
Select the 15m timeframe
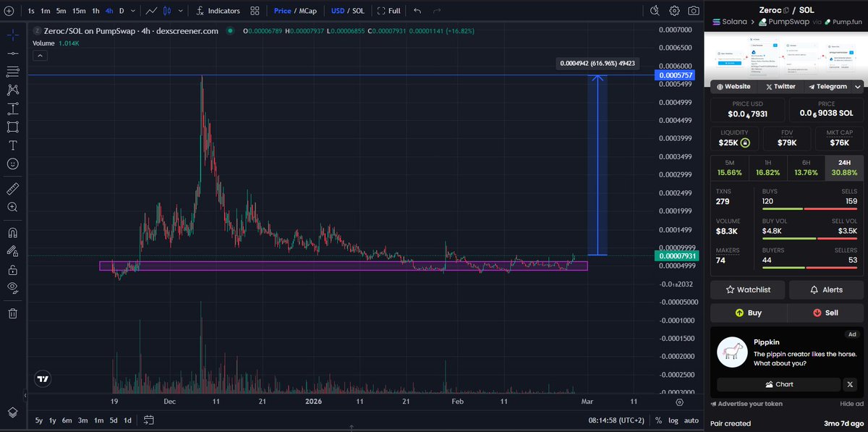point(78,11)
